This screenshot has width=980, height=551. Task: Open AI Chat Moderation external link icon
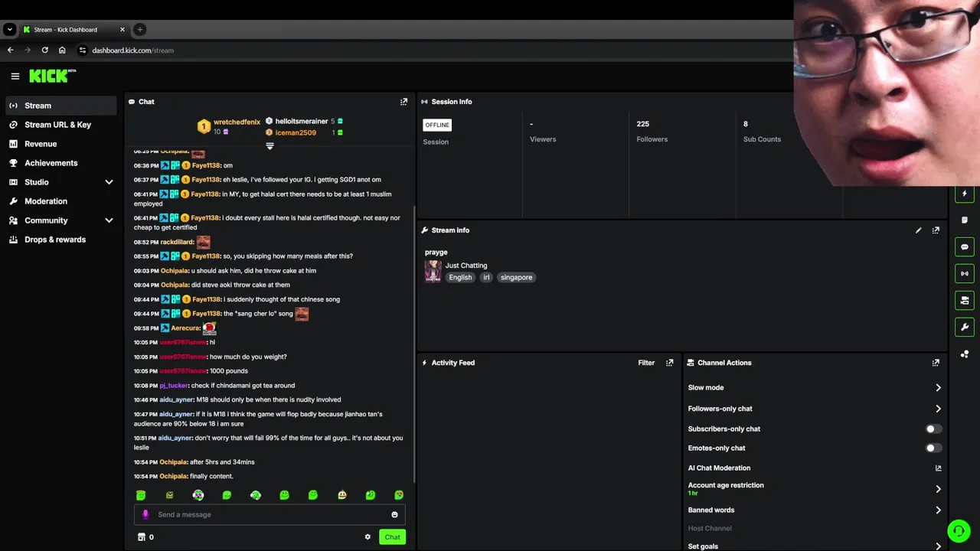(938, 468)
